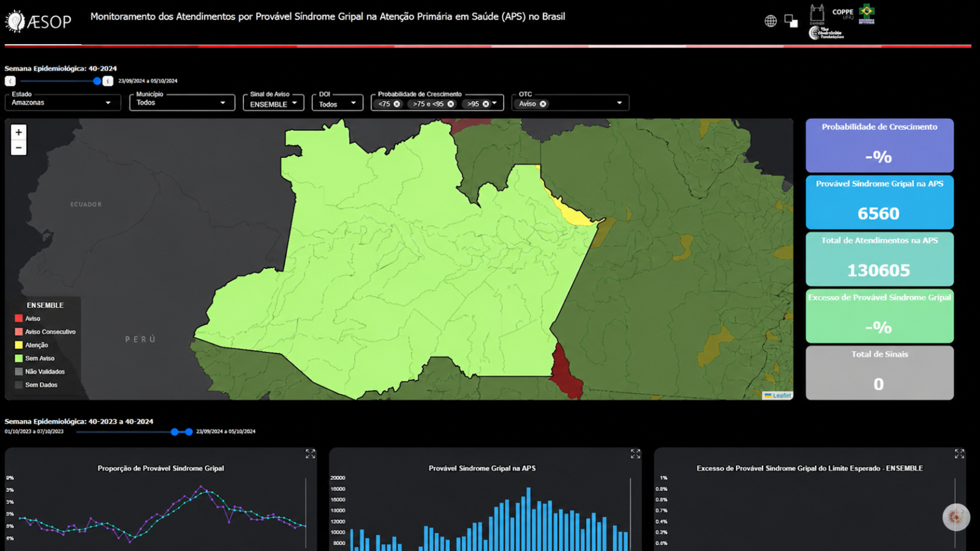Open the OTC dropdown arrow
This screenshot has height=551, width=980.
[x=619, y=103]
